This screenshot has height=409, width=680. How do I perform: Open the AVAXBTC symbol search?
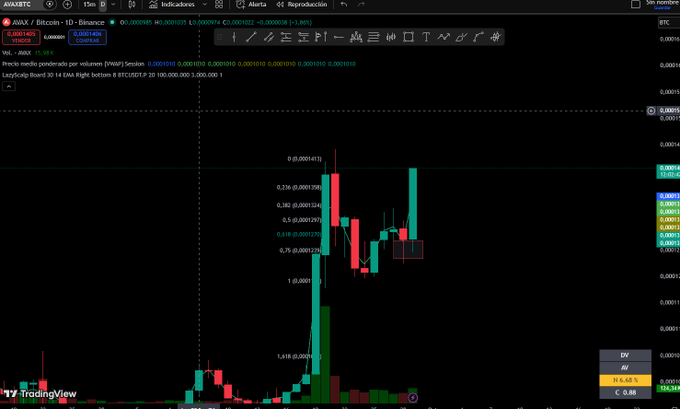click(x=17, y=4)
